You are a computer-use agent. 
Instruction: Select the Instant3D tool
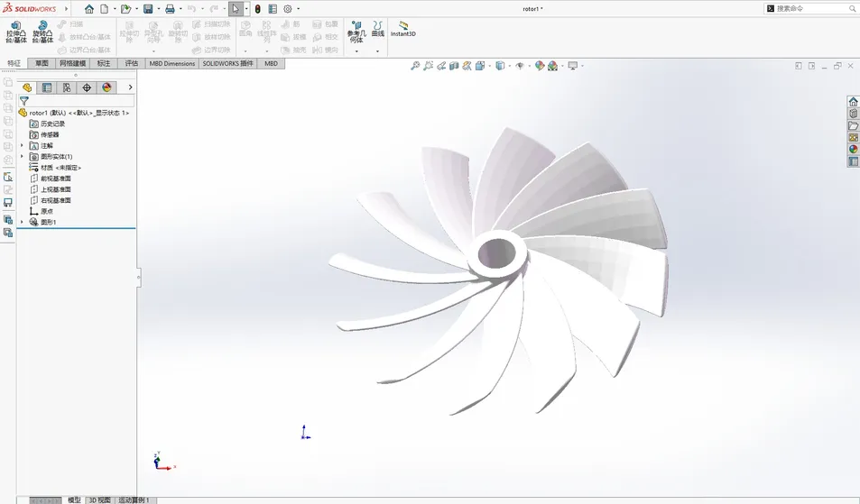click(402, 28)
